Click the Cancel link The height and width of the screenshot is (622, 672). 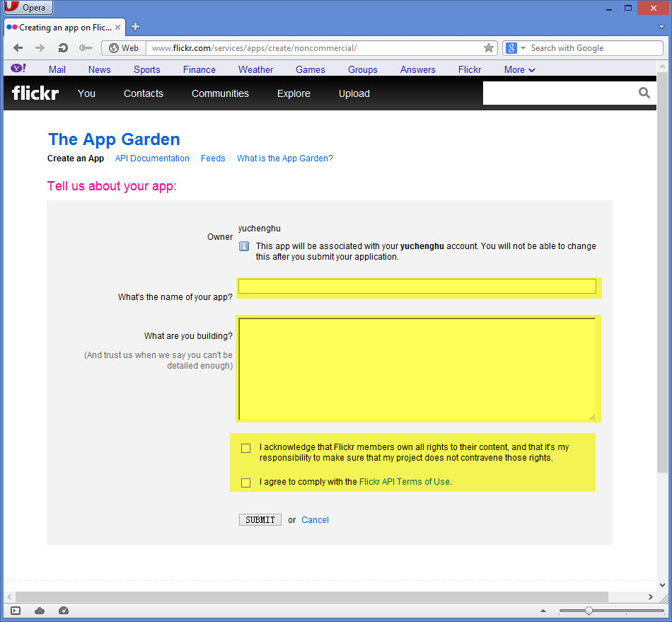(315, 520)
